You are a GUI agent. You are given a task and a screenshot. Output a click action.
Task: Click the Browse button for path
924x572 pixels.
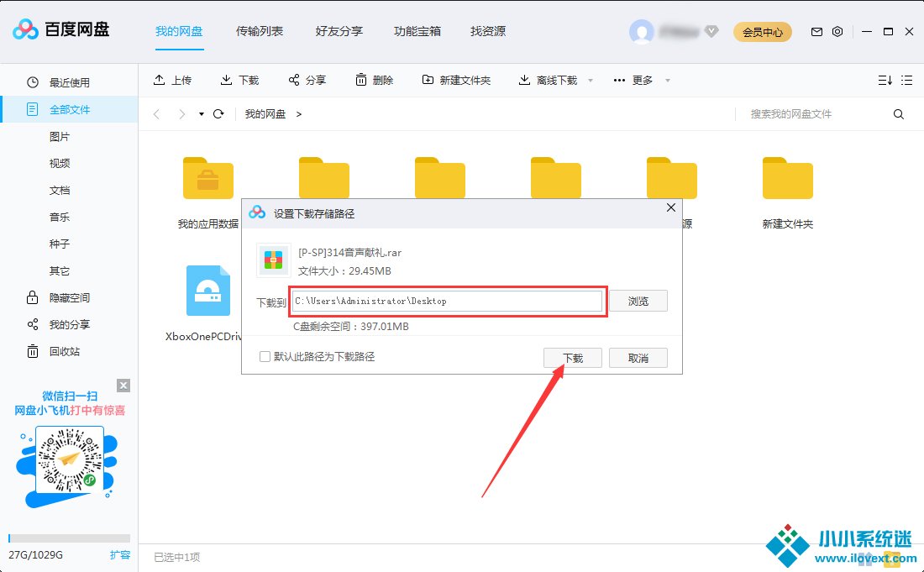click(x=638, y=301)
